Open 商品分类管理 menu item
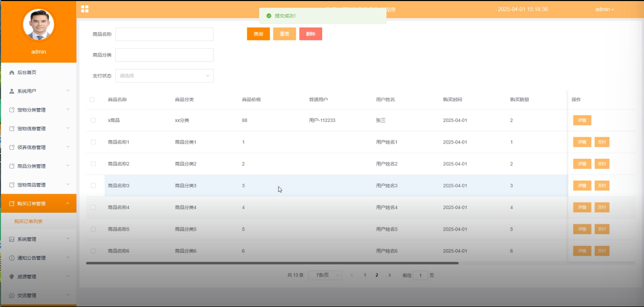 [x=38, y=166]
